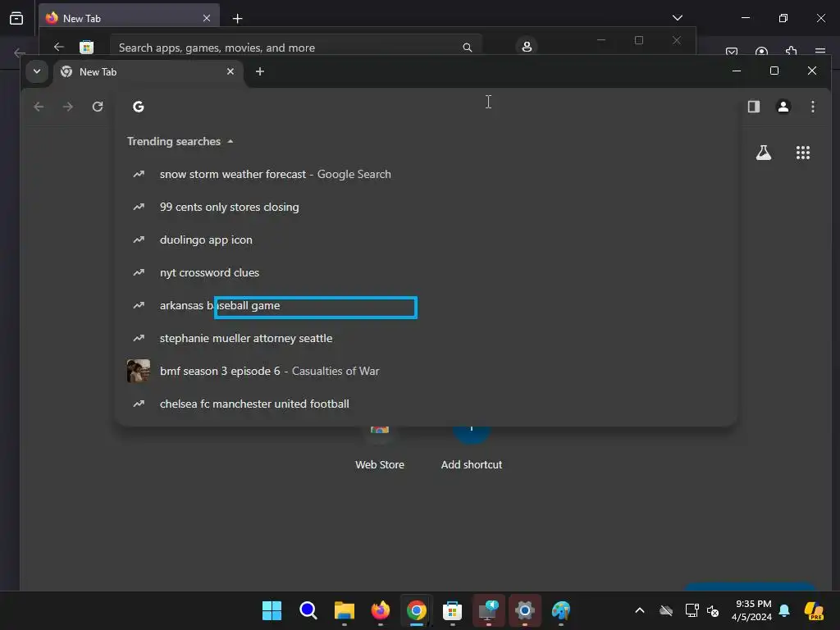Open Firefox list all tabs dropdown
This screenshot has width=840, height=630.
click(x=677, y=18)
